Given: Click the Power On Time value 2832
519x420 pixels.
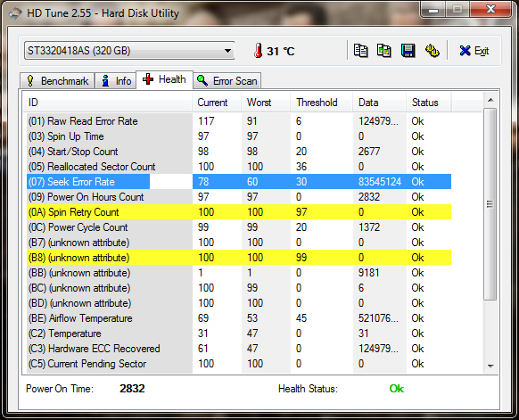Looking at the screenshot, I should [x=132, y=389].
